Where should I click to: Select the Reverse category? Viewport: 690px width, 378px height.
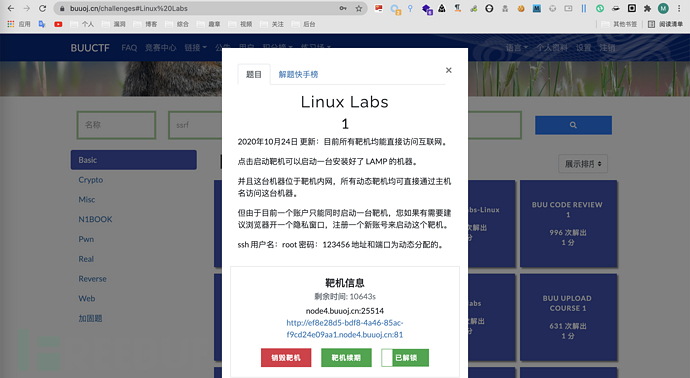pyautogui.click(x=92, y=279)
